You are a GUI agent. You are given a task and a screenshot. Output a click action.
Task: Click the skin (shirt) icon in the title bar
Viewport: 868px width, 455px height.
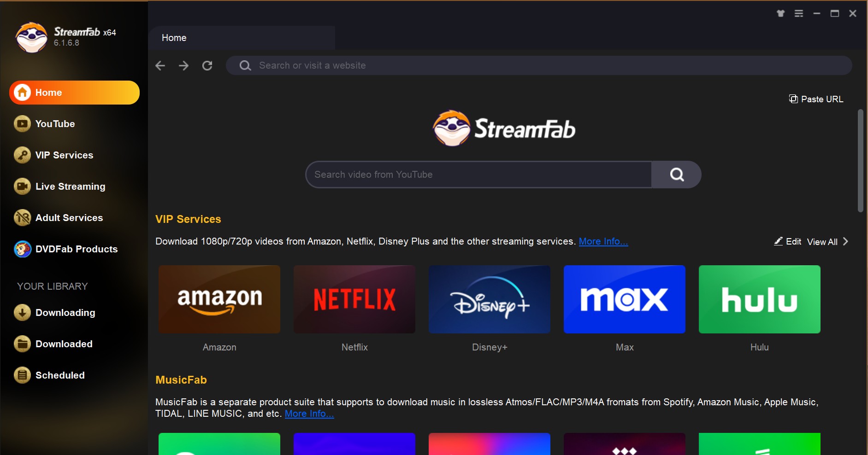(x=780, y=13)
